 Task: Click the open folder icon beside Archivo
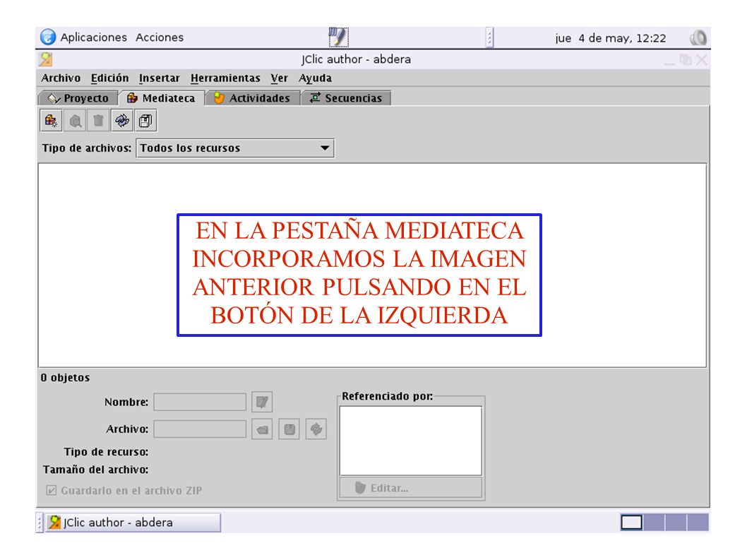(x=262, y=429)
